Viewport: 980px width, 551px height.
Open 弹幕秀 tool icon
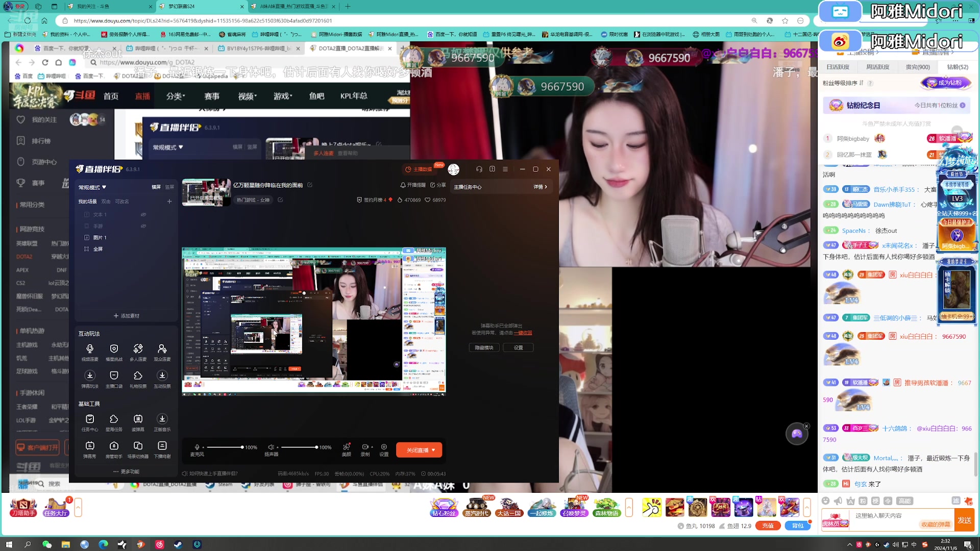tap(90, 449)
